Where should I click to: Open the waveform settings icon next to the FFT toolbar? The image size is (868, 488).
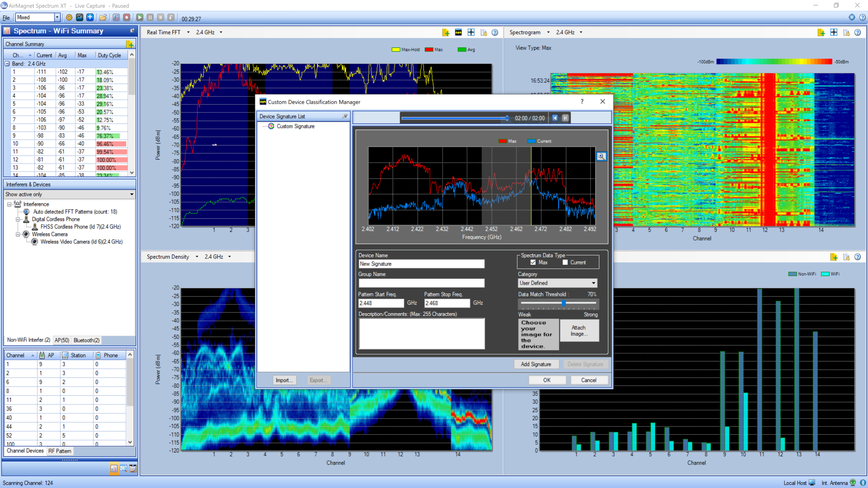coord(458,32)
